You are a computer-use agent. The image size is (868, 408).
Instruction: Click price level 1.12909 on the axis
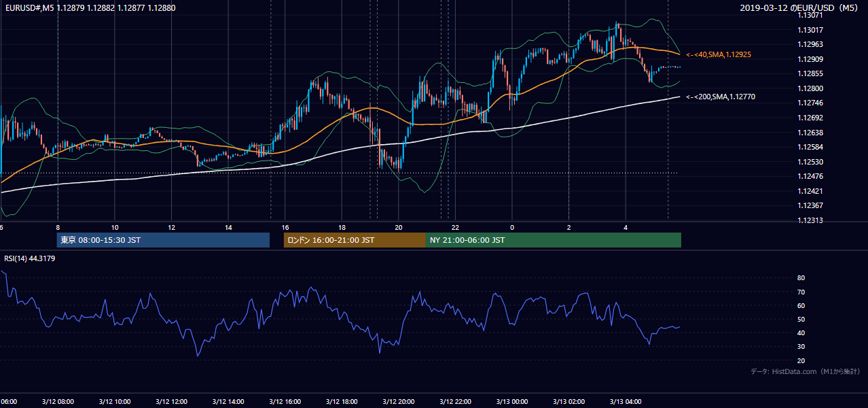click(x=810, y=59)
